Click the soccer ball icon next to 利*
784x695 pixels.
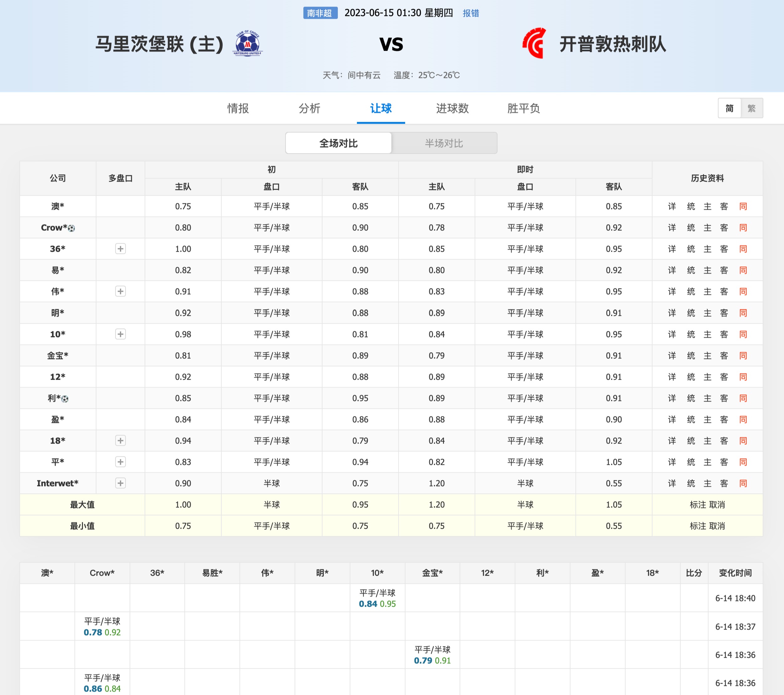pos(65,399)
